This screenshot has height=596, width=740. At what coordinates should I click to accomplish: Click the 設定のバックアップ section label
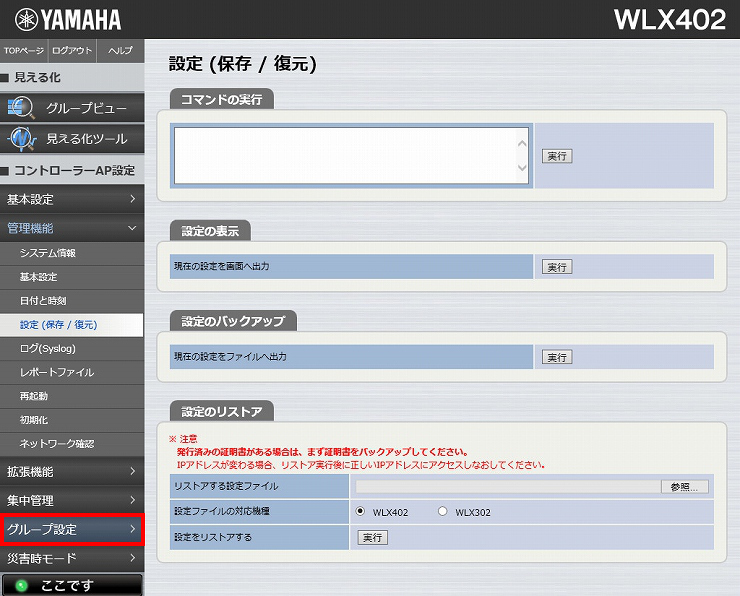[x=233, y=321]
